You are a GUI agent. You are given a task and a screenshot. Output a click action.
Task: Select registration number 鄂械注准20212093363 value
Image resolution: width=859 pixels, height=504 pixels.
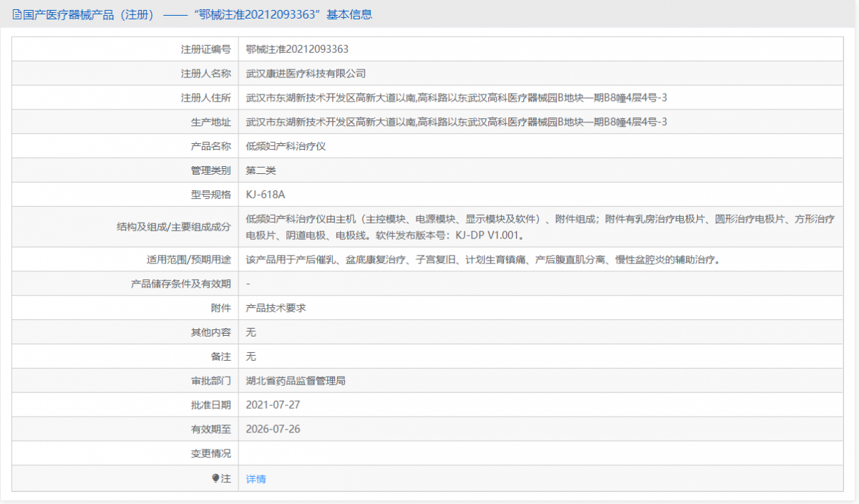point(297,49)
